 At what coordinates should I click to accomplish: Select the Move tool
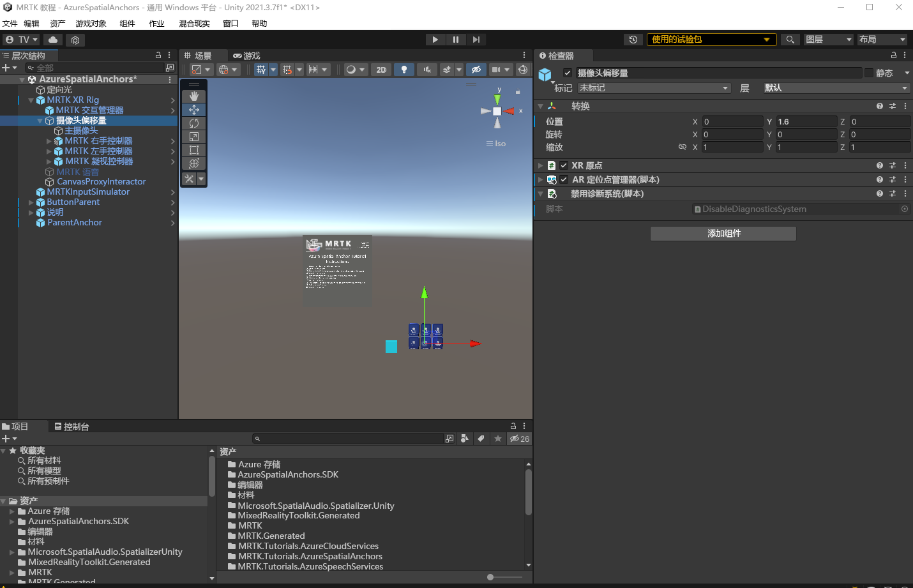[x=194, y=110]
